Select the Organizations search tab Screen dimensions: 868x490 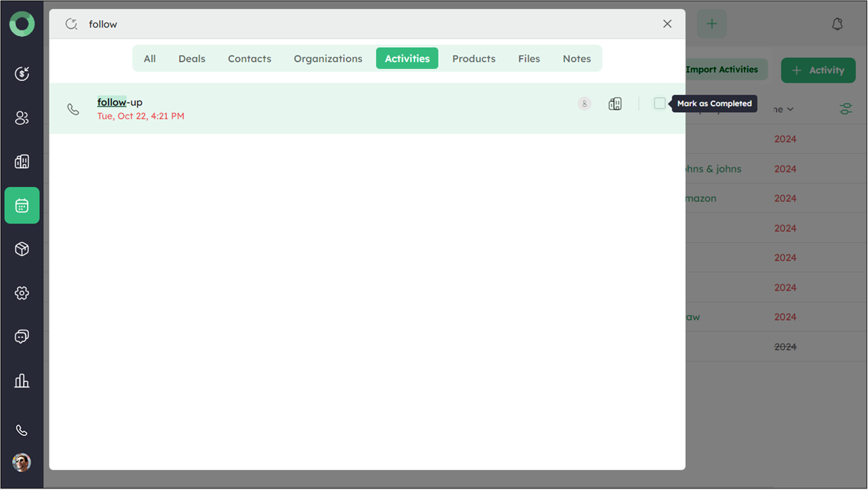point(328,59)
